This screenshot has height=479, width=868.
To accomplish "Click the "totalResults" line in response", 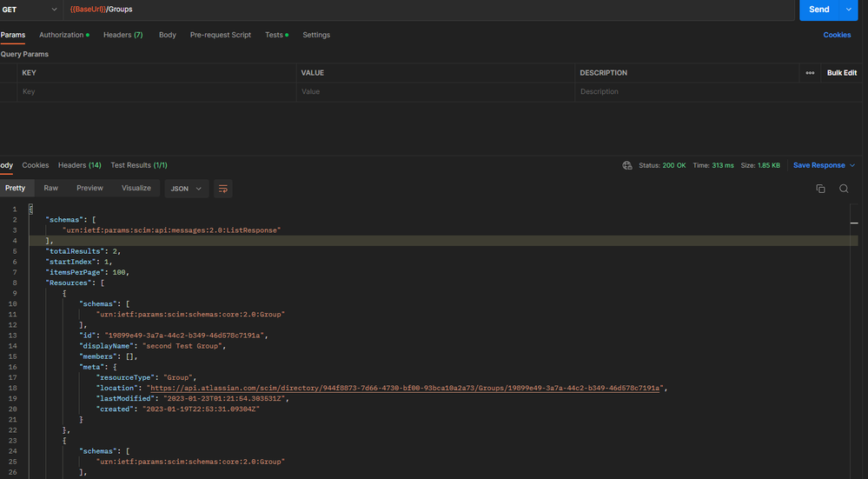I will tap(83, 251).
